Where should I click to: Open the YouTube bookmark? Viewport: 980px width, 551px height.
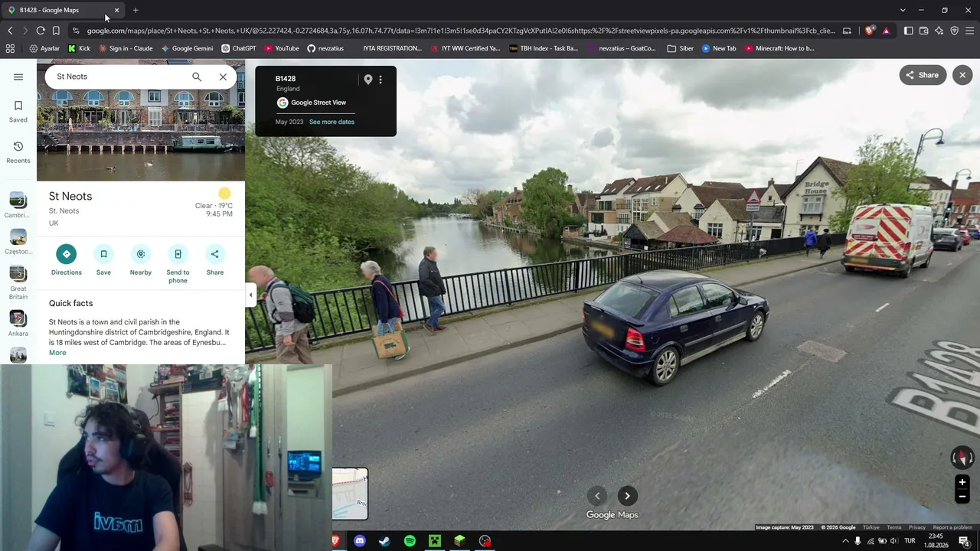pos(282,48)
